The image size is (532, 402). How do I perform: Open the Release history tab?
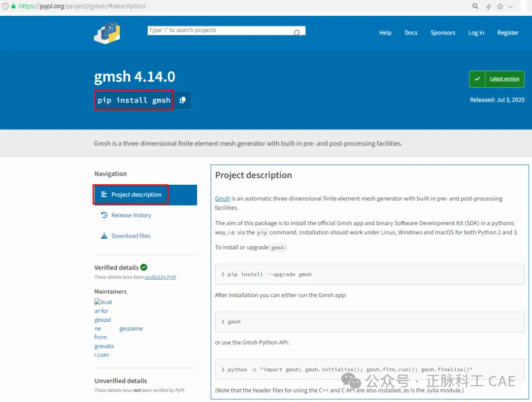point(131,215)
